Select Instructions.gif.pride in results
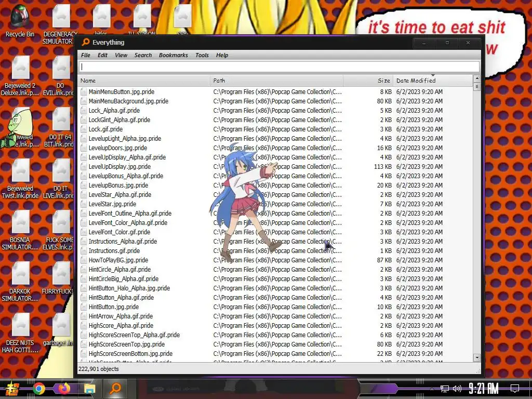The height and width of the screenshot is (399, 532). 114,251
